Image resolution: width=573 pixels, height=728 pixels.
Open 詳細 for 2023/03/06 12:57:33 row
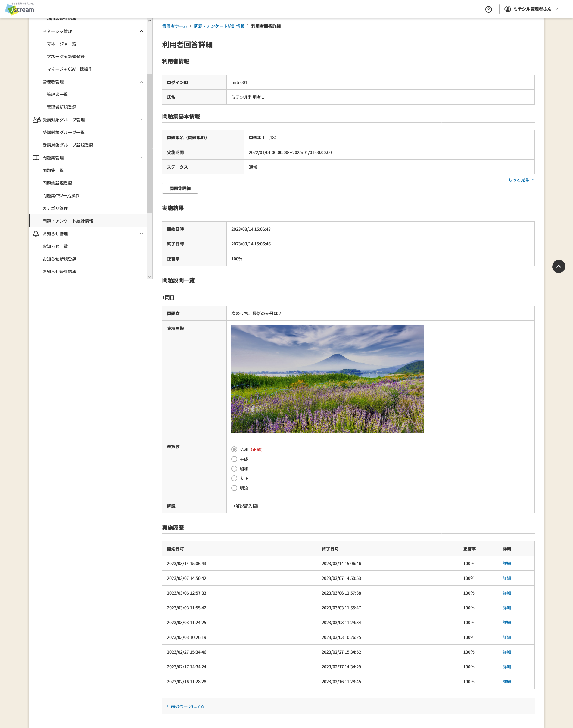coord(506,593)
